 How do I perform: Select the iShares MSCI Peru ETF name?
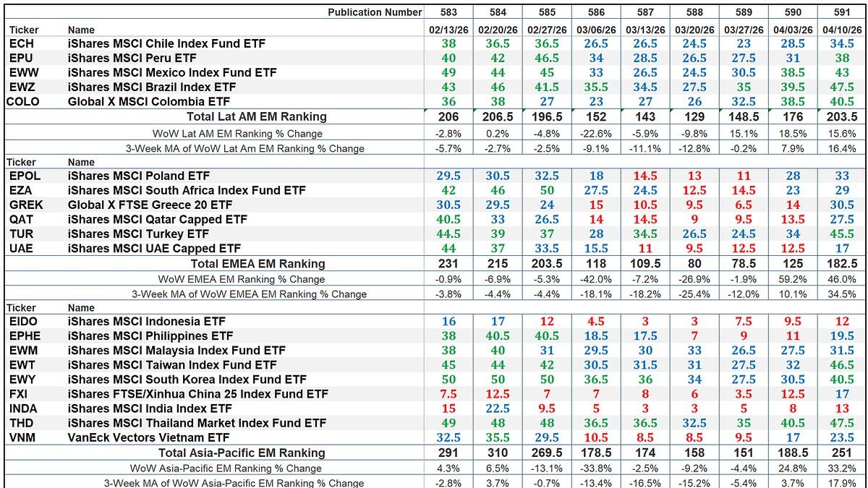tap(132, 58)
